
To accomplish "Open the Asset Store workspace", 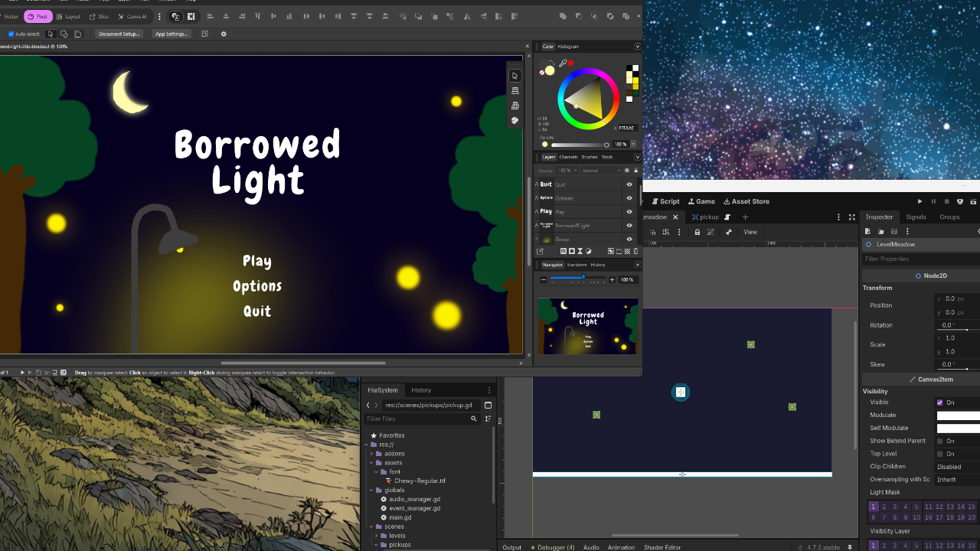I will click(x=746, y=201).
